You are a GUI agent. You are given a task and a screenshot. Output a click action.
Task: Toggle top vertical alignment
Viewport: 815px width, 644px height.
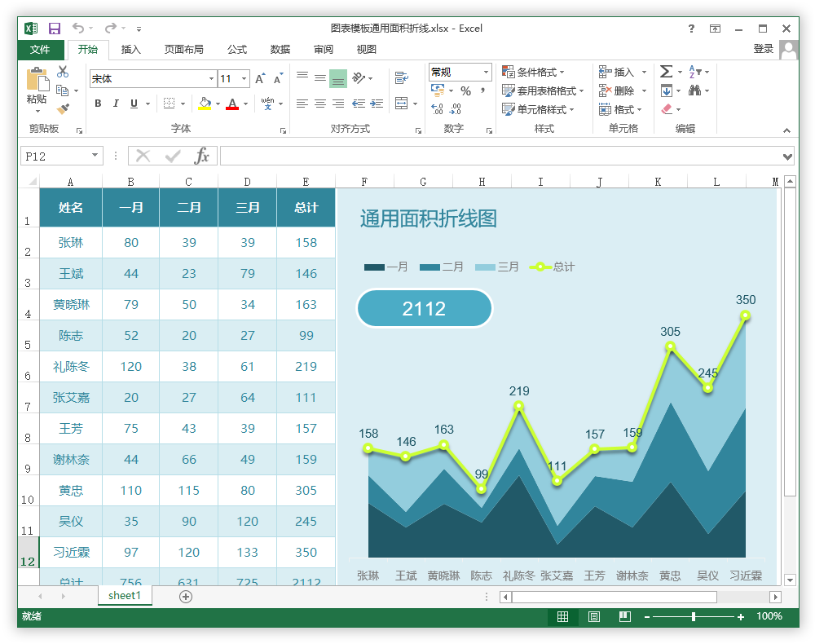[302, 78]
